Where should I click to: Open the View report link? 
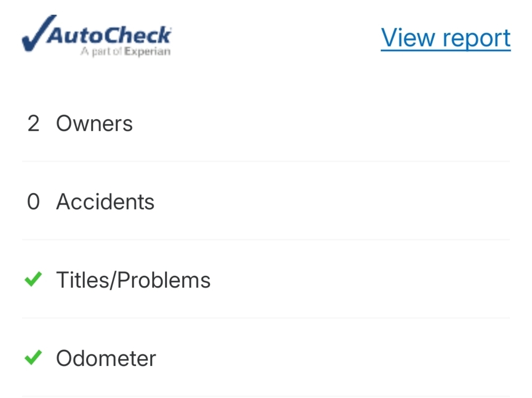(446, 38)
